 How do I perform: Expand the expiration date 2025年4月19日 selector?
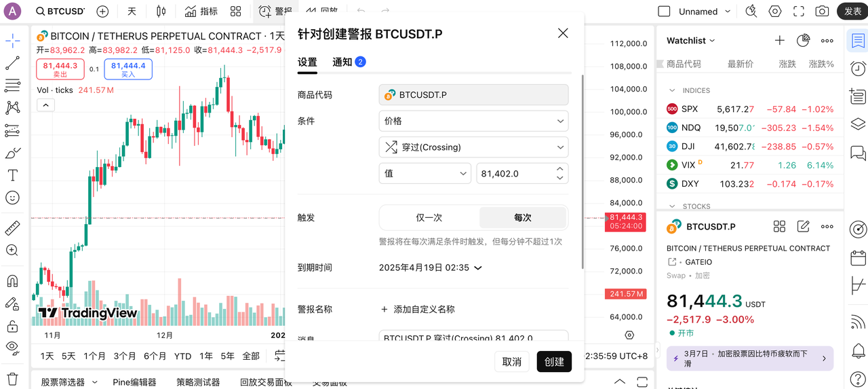click(430, 267)
